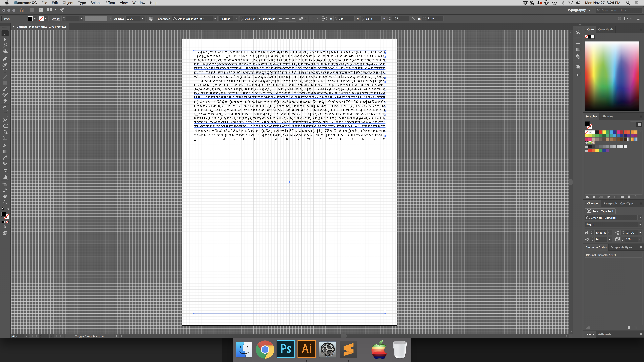This screenshot has width=644, height=362.
Task: Open the Bridge button in app bar
Action: click(32, 10)
